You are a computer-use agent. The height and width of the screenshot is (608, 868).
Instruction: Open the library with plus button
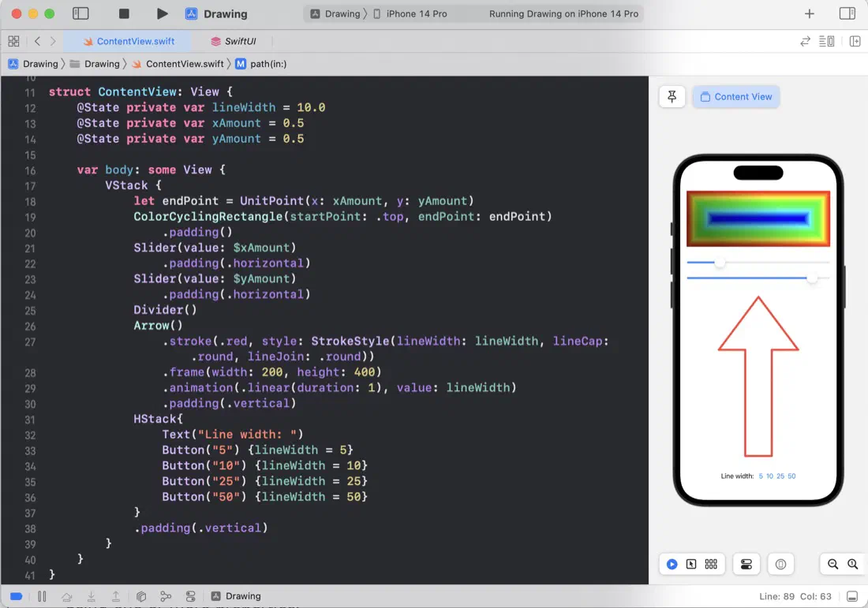pos(809,14)
